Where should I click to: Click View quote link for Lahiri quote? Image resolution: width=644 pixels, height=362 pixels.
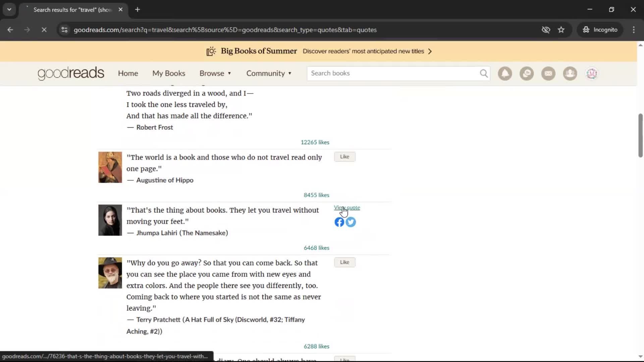coord(347,207)
